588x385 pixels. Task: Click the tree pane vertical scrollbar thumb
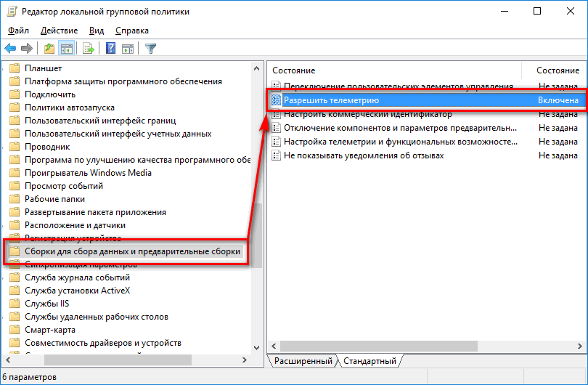pos(256,235)
